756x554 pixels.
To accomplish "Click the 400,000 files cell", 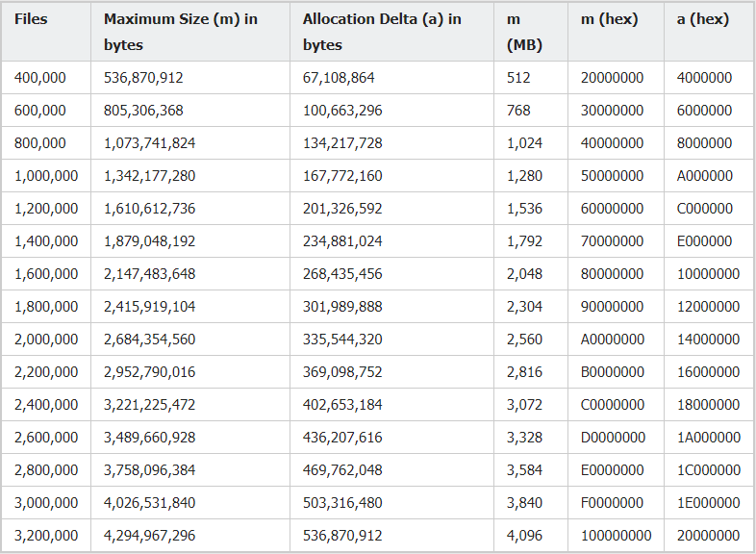I will tap(40, 78).
